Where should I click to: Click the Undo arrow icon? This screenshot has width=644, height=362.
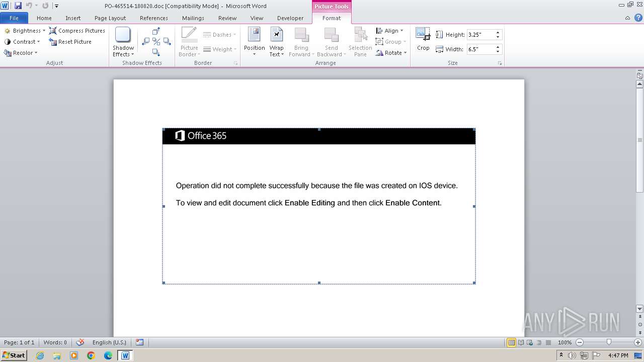point(29,6)
